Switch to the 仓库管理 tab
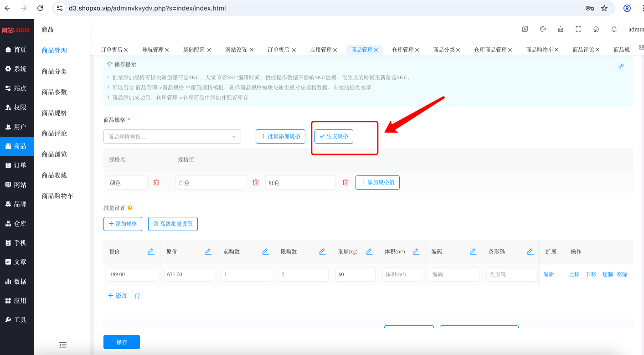644x355 pixels. click(x=402, y=50)
